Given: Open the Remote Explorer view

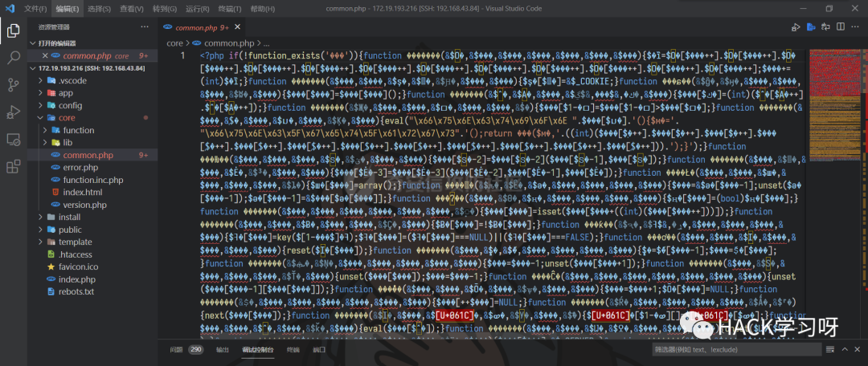Looking at the screenshot, I should (13, 139).
